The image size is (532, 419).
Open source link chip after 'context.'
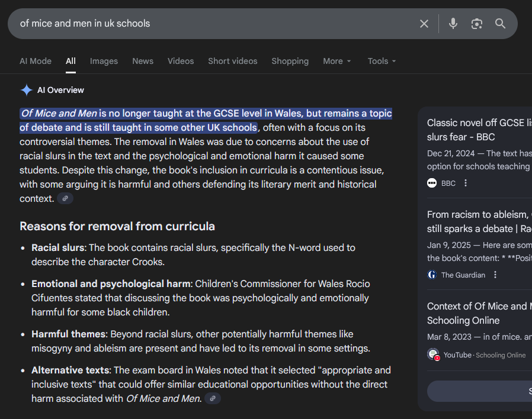click(x=65, y=199)
